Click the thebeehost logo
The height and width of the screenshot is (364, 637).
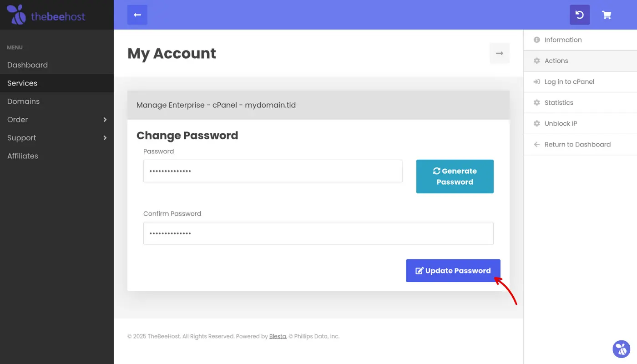point(46,15)
